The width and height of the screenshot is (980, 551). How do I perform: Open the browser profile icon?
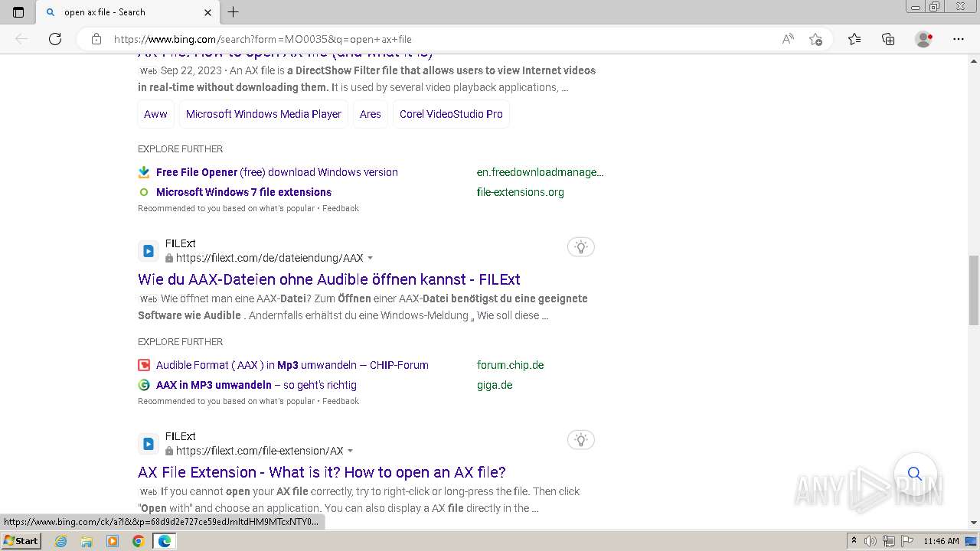pos(924,39)
